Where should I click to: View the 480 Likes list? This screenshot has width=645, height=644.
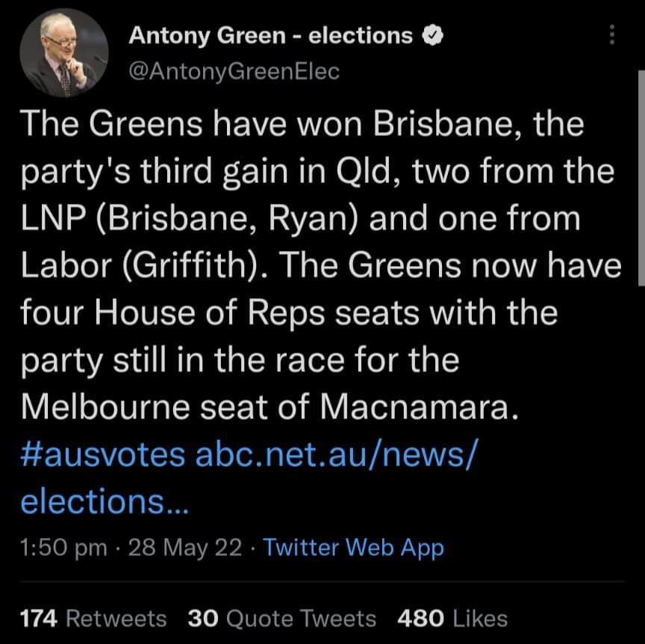[452, 618]
